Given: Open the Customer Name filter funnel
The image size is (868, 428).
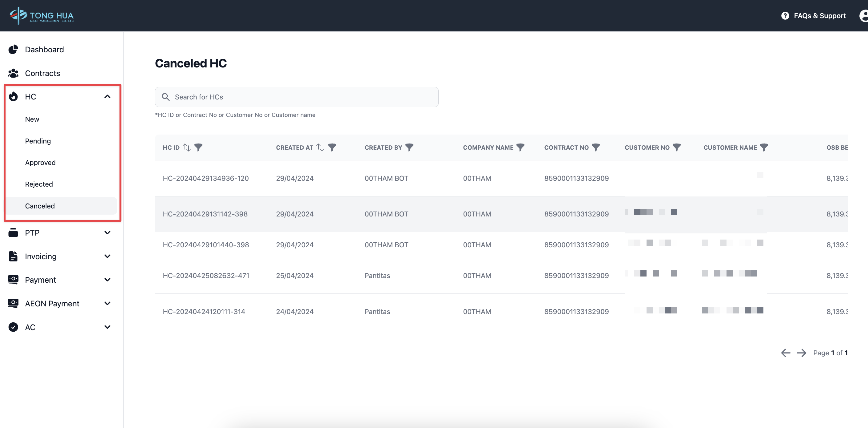Looking at the screenshot, I should coord(764,147).
